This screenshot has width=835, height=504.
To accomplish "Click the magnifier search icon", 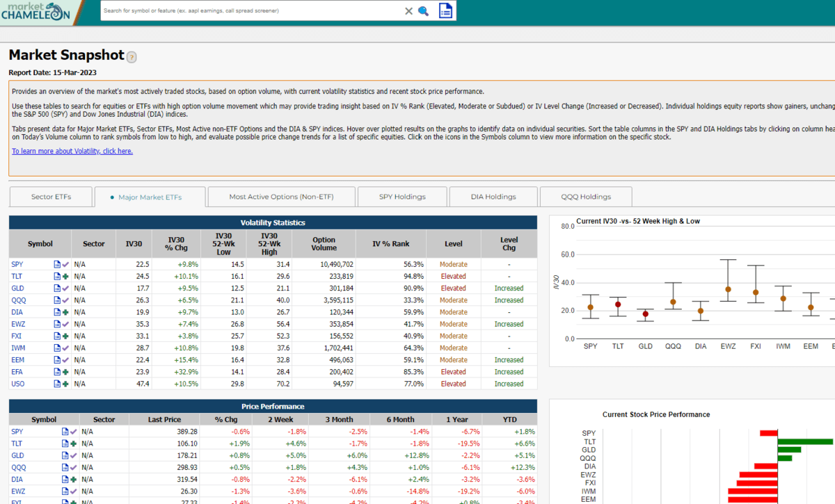I will [x=423, y=11].
